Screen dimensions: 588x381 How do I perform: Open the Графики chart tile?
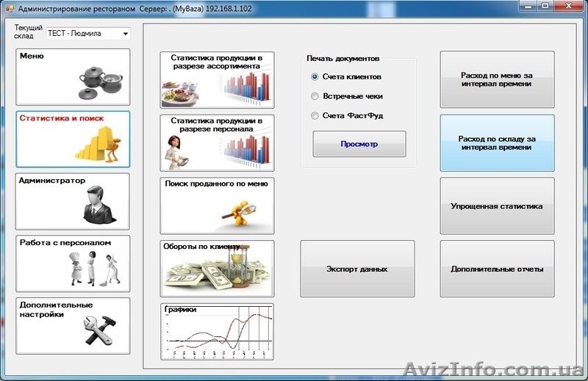point(217,332)
